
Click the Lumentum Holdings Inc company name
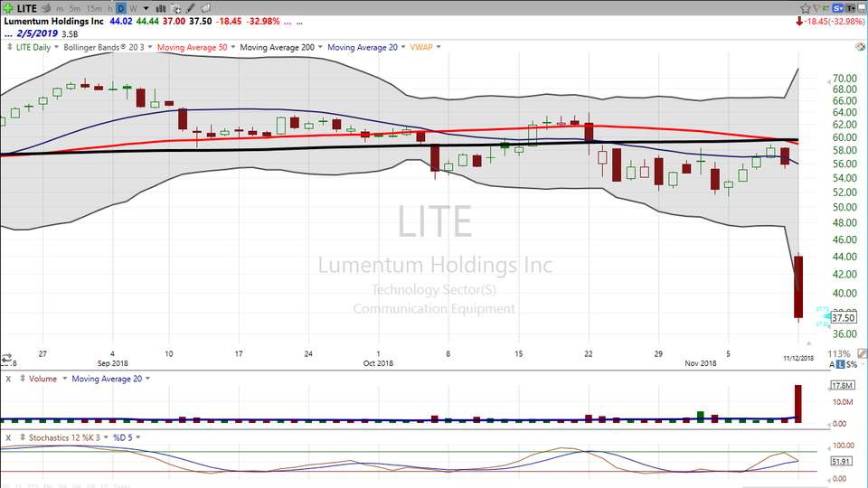[x=53, y=21]
